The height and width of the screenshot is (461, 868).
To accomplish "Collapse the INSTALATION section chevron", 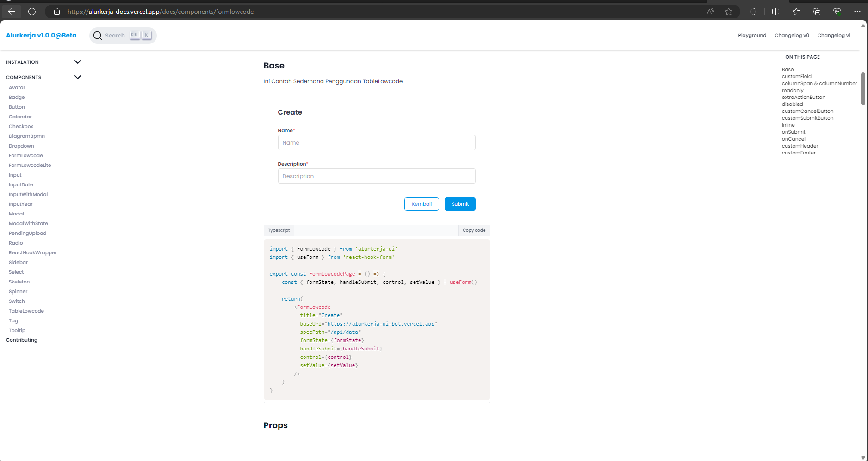I will [78, 62].
